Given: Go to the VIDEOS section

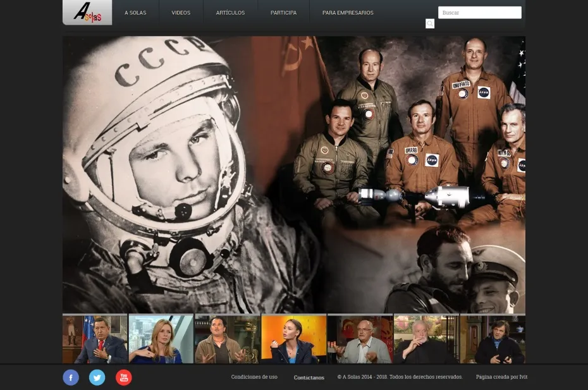Looking at the screenshot, I should 181,13.
